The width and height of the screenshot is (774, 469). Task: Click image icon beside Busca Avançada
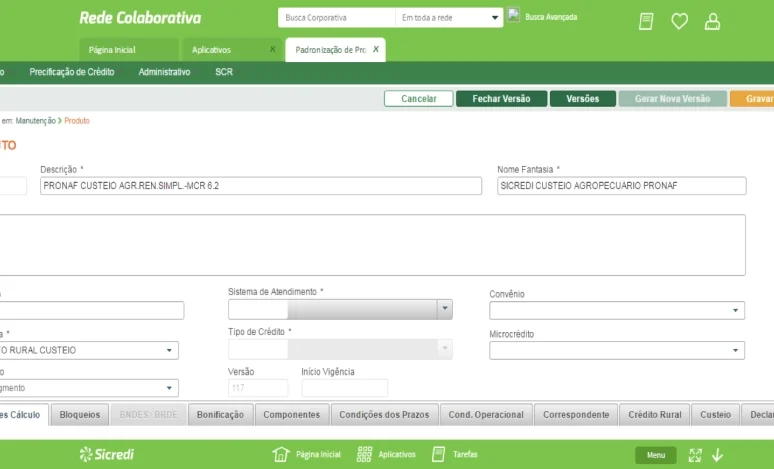tap(513, 15)
